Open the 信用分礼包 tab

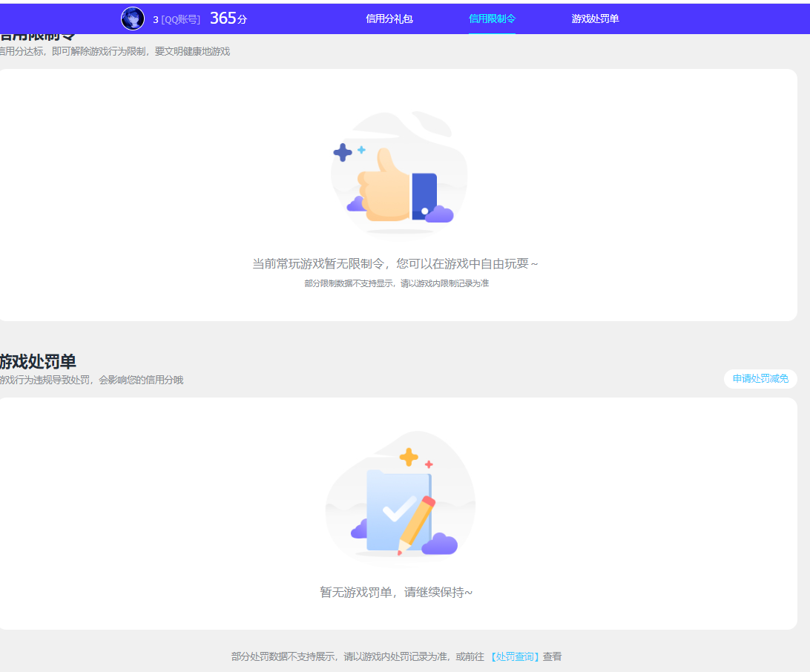click(389, 19)
